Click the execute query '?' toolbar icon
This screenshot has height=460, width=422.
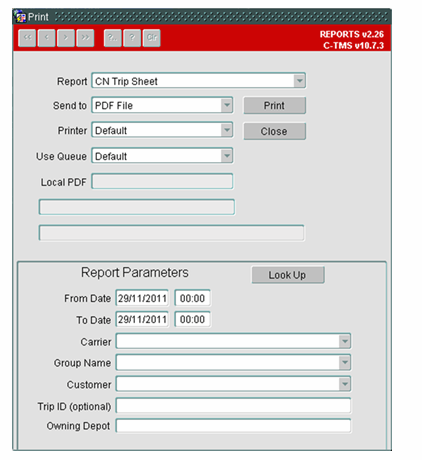132,38
